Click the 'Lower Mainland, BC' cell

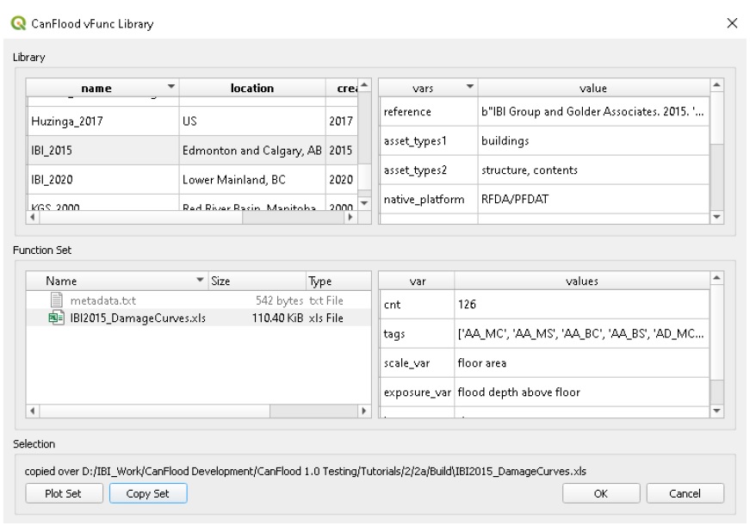[252, 180]
